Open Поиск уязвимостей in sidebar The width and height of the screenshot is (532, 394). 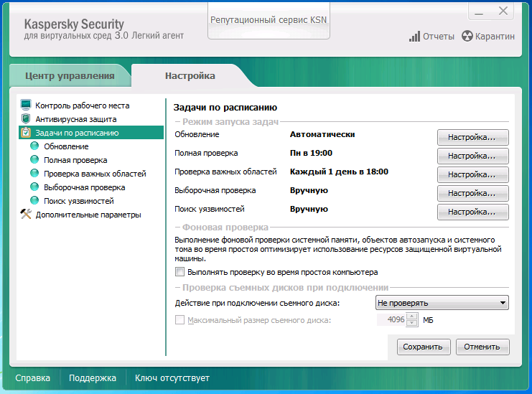(79, 201)
